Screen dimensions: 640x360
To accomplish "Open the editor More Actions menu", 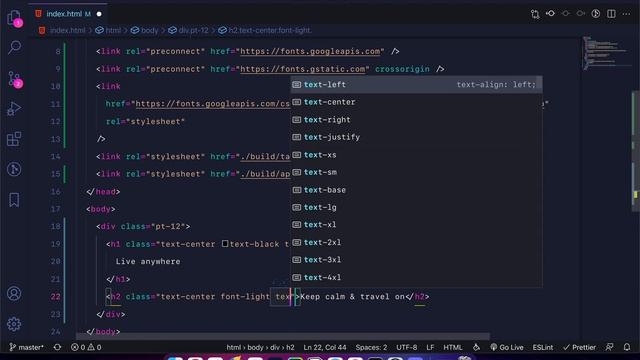I will [x=626, y=14].
